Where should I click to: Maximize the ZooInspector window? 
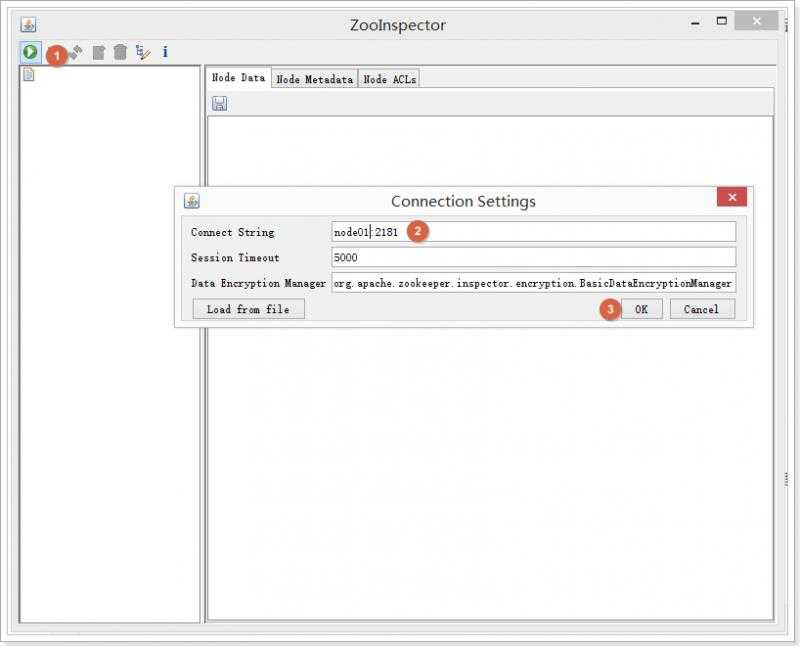tap(721, 21)
